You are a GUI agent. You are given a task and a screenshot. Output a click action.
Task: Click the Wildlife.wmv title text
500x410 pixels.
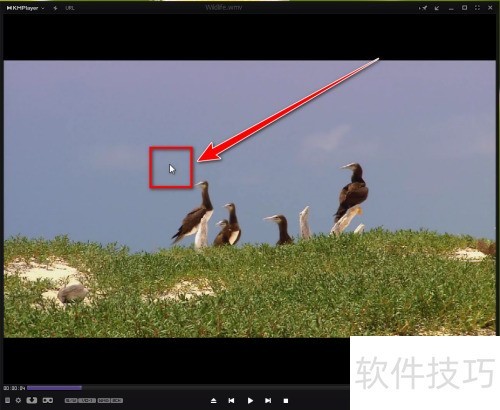223,7
